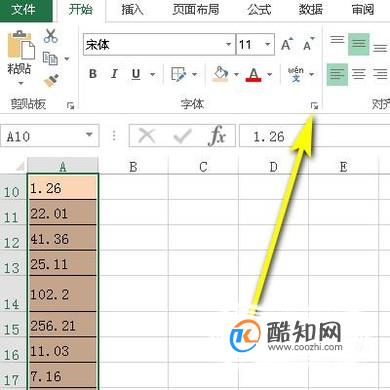This screenshot has width=390, height=390.
Task: Click the Cut scissors icon
Action: click(x=51, y=36)
